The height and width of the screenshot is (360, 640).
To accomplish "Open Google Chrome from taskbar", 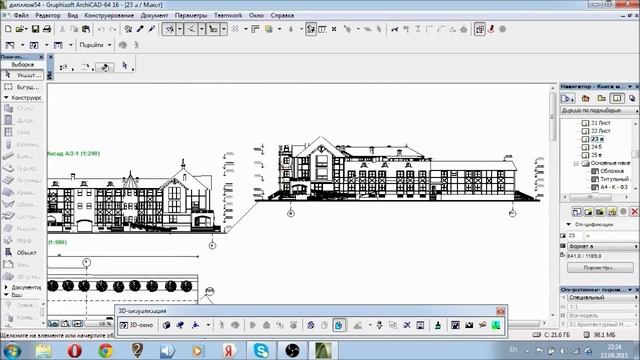I will coord(106,351).
